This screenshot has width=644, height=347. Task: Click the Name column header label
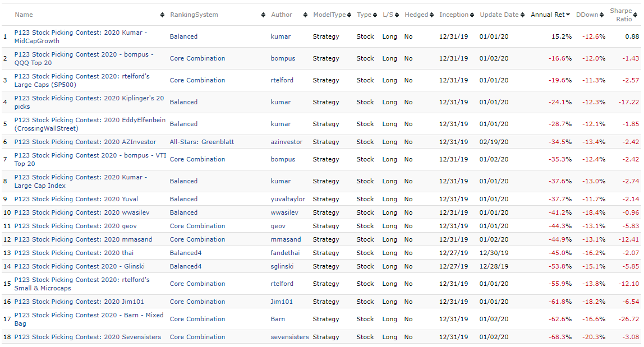point(24,15)
